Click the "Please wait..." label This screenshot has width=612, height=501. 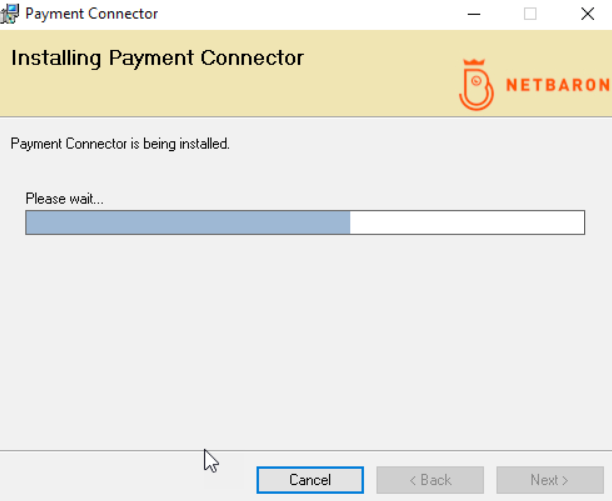64,199
